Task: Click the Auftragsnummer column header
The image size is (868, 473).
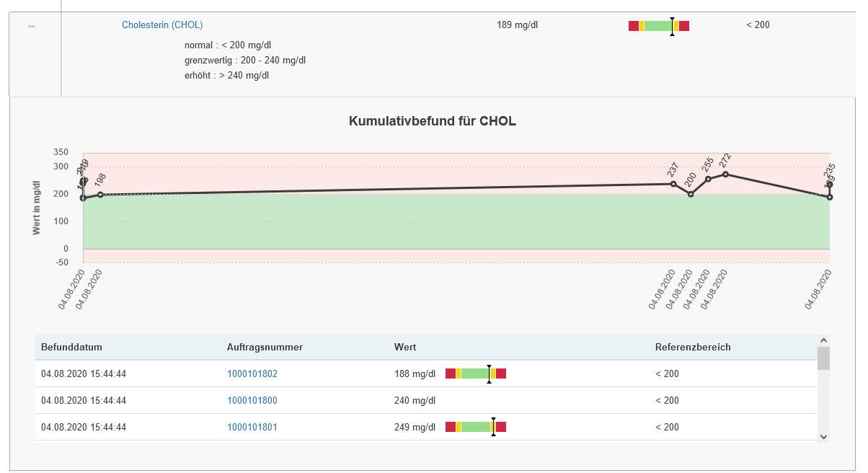Action: [265, 348]
